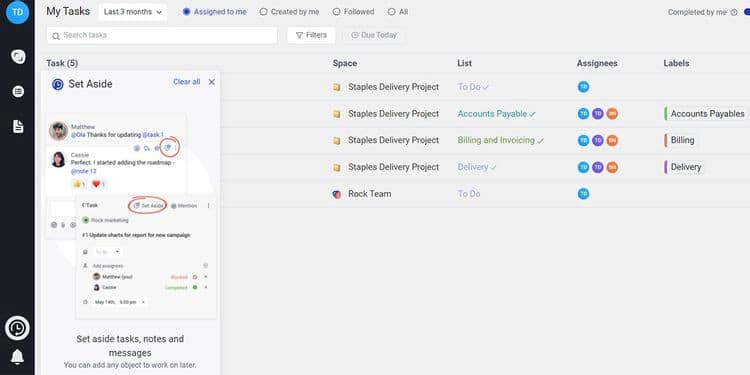The width and height of the screenshot is (750, 375).
Task: Click the Search tasks input field
Action: (162, 35)
